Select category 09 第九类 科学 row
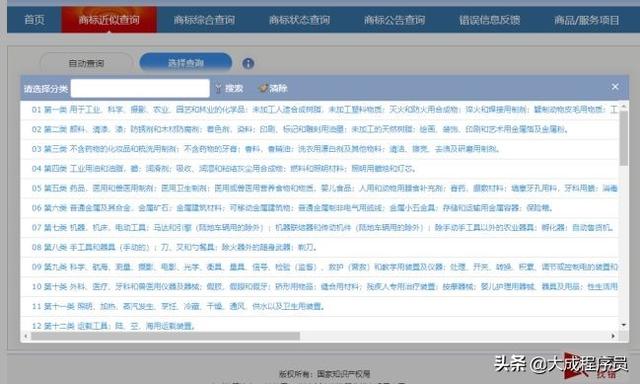The height and width of the screenshot is (384, 640). 319,266
